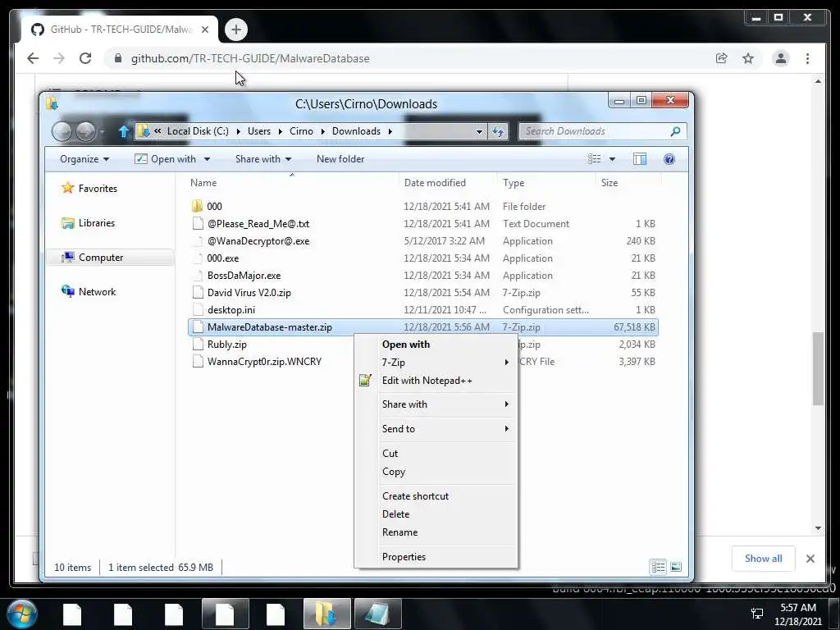Select Computer in the navigation pane
Image resolution: width=840 pixels, height=630 pixels.
(101, 258)
